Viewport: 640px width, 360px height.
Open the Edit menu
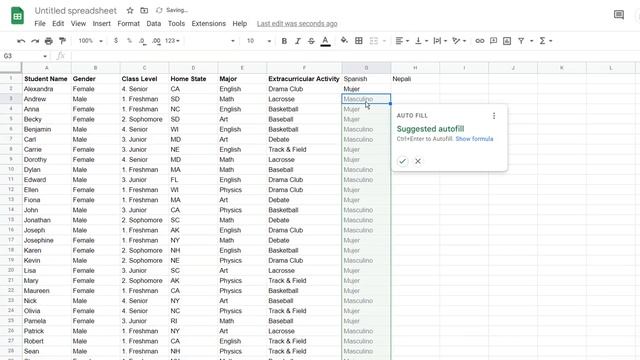[x=58, y=24]
